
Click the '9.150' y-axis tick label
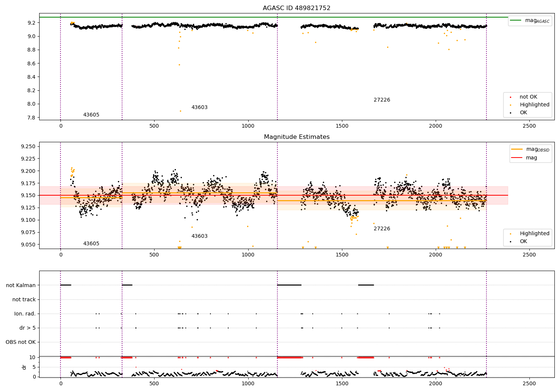pyautogui.click(x=28, y=196)
